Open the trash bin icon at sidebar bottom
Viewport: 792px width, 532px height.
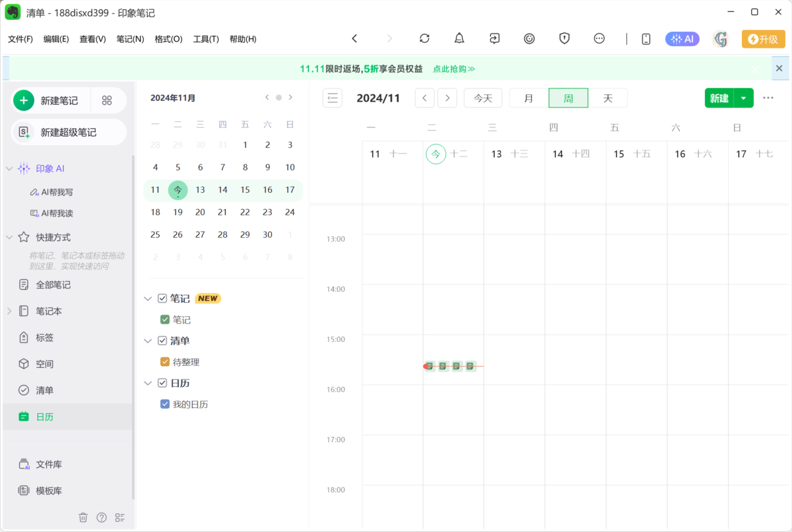tap(83, 517)
